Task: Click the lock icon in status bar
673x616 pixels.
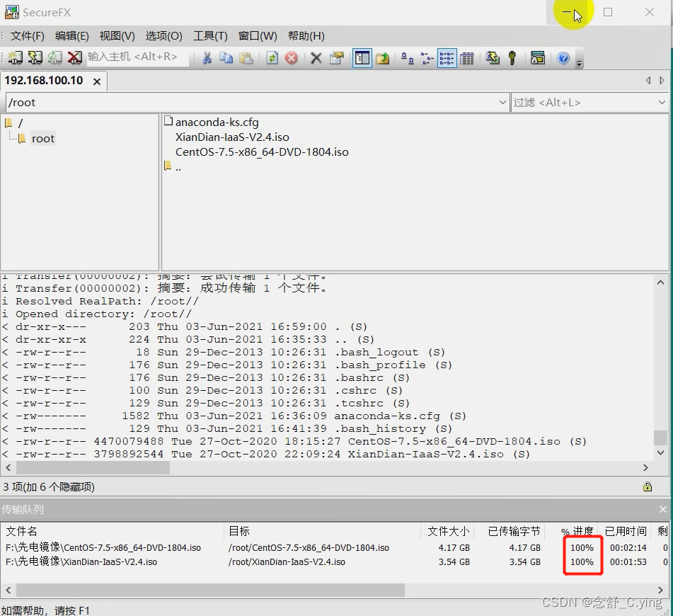Action: 648,486
